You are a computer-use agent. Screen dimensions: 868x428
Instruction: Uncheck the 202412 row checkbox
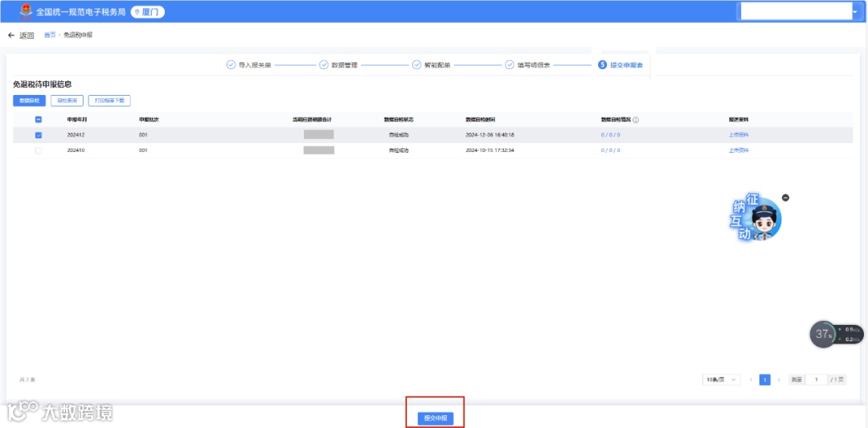click(x=39, y=134)
